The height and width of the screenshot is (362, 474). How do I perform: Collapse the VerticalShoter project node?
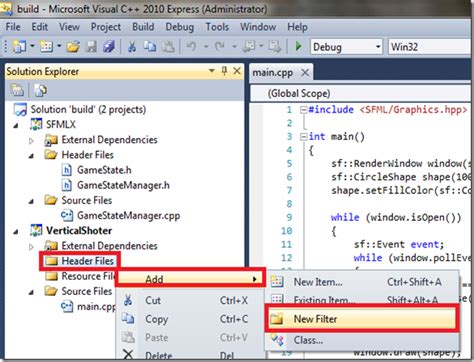16,231
